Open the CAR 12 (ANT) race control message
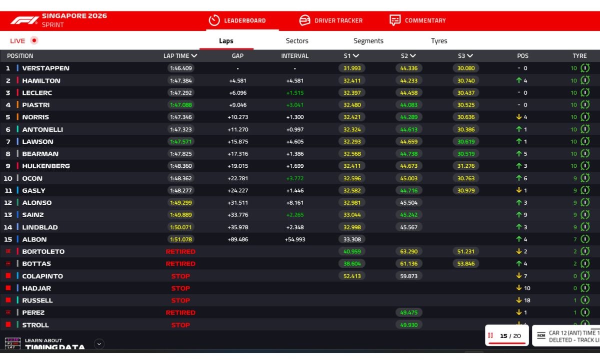 566,336
